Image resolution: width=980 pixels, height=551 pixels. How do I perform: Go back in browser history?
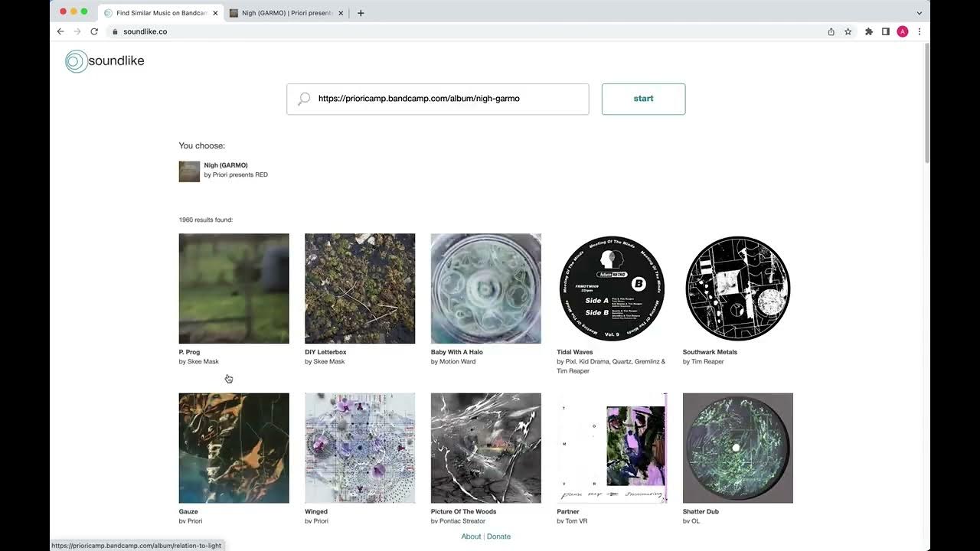pyautogui.click(x=60, y=31)
